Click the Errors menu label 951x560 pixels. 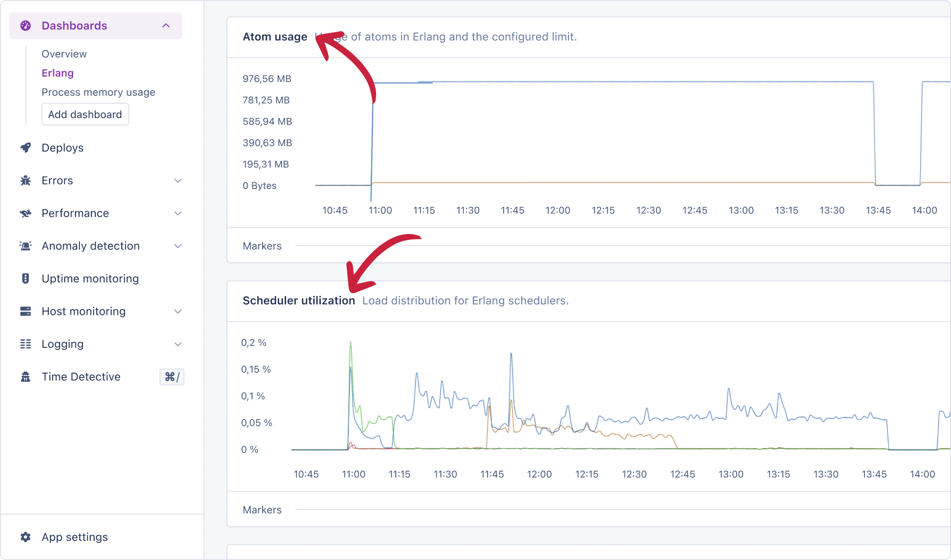(x=57, y=181)
